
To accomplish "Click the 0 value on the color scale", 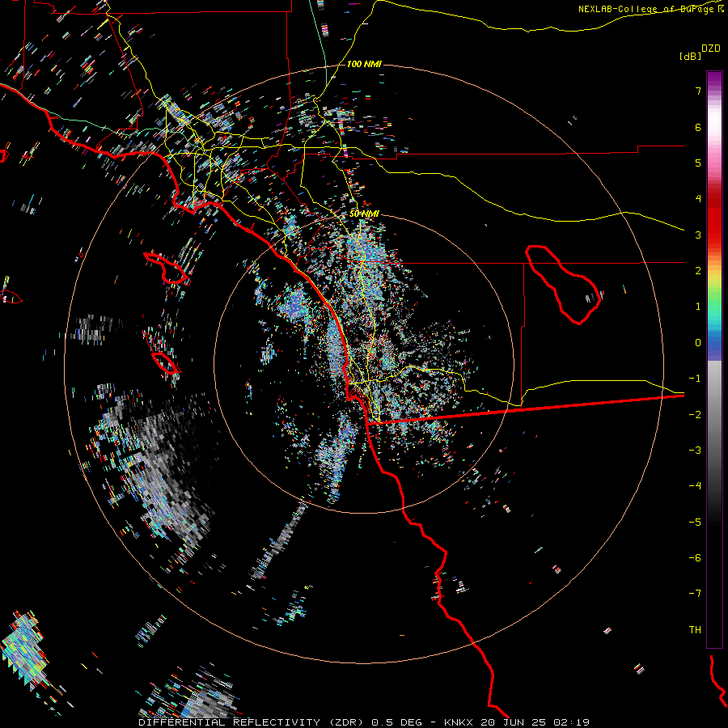I will click(x=698, y=343).
